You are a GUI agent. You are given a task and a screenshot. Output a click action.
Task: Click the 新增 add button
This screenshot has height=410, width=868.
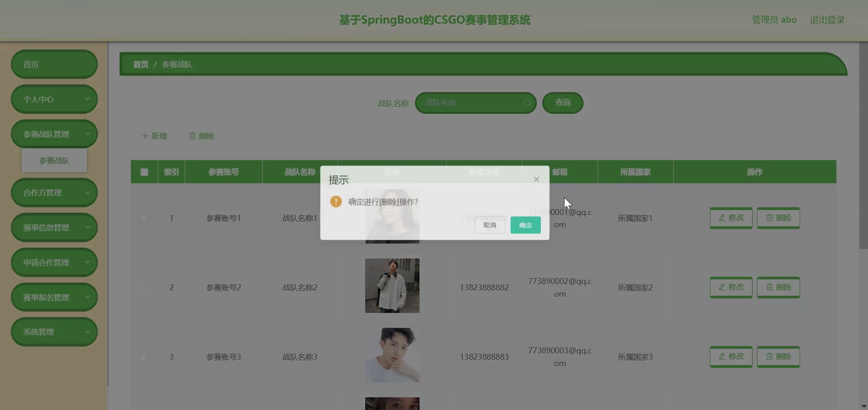[x=154, y=136]
